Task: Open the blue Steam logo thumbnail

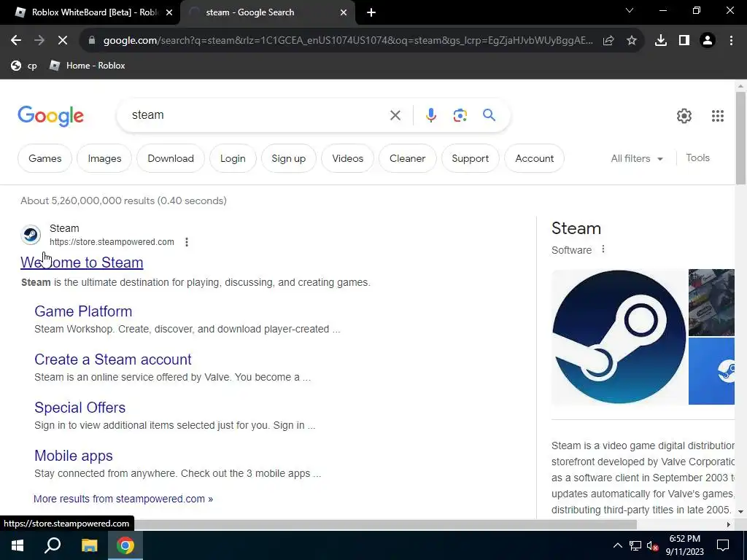Action: click(x=711, y=371)
